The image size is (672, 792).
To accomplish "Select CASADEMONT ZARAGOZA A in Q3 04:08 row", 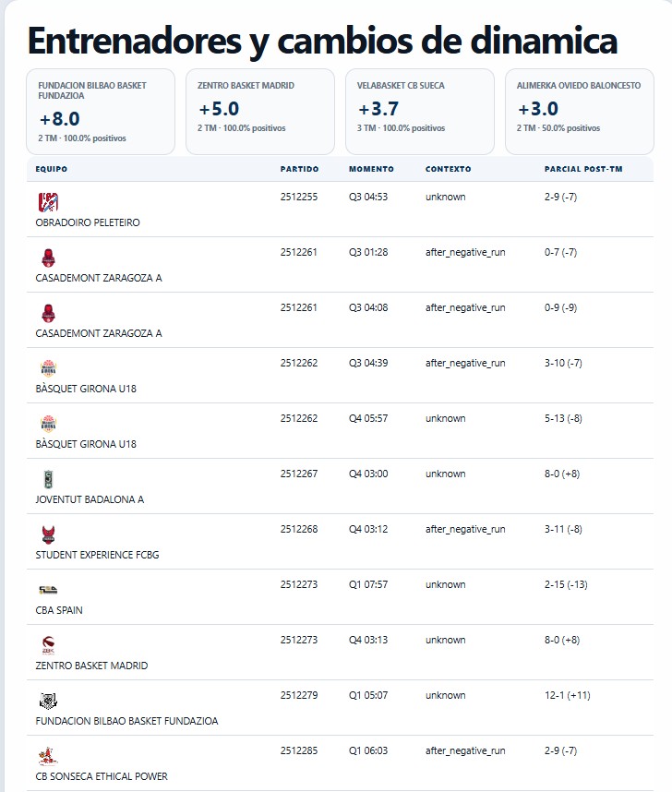I will click(99, 333).
